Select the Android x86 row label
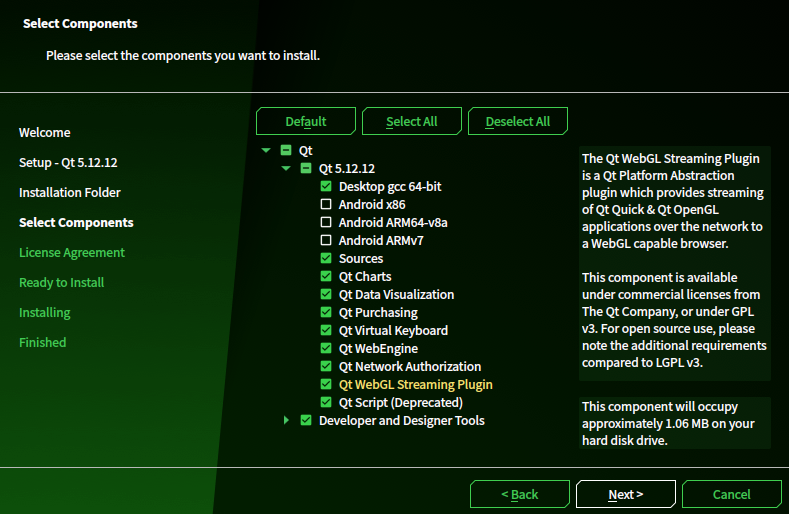 click(x=372, y=204)
